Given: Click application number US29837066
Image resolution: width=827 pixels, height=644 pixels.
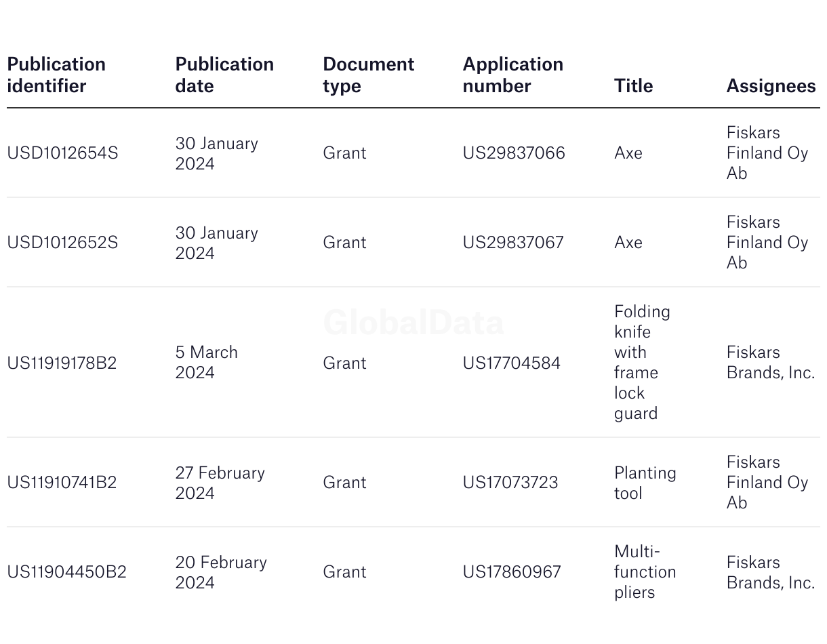Looking at the screenshot, I should (x=513, y=153).
